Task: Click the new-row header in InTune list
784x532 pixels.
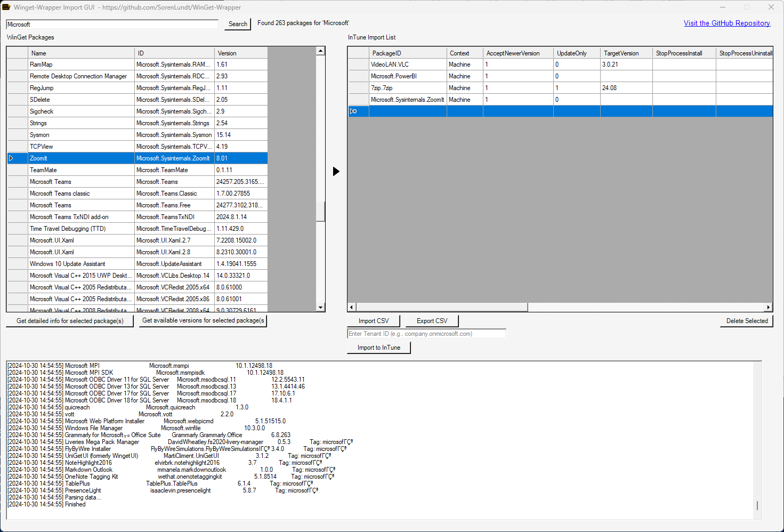Action: point(358,111)
